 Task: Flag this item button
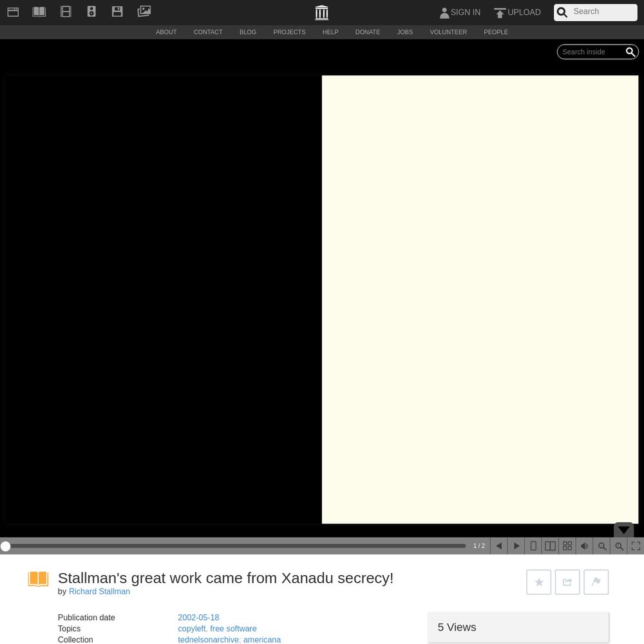point(596,582)
